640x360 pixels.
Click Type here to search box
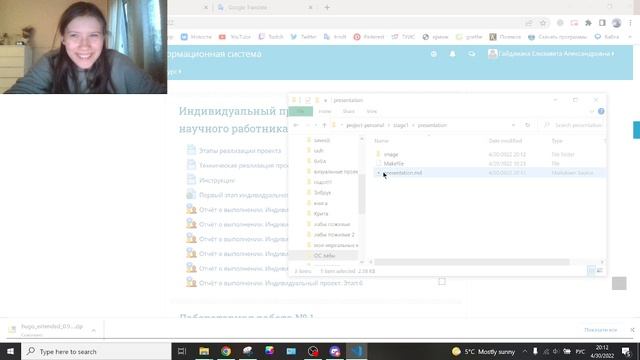[96, 351]
